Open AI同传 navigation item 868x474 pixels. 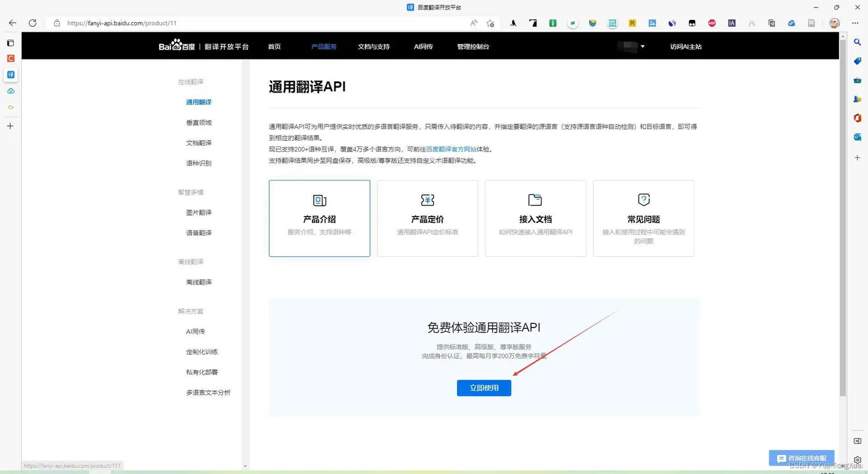[x=423, y=47]
